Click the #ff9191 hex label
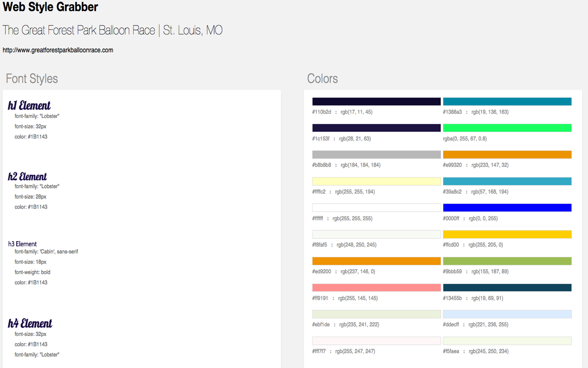 click(321, 298)
